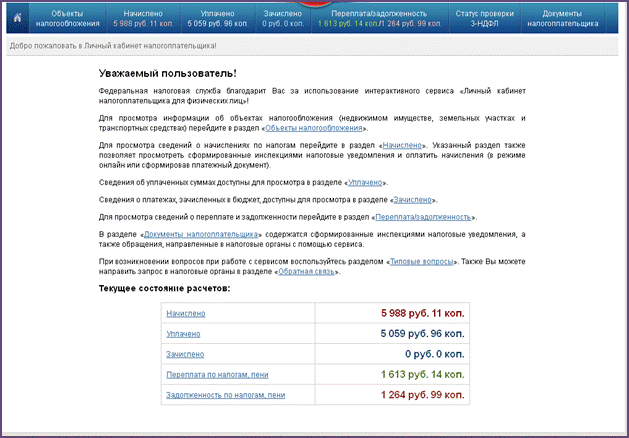Click Задолженность по налогам, пени link

click(226, 395)
